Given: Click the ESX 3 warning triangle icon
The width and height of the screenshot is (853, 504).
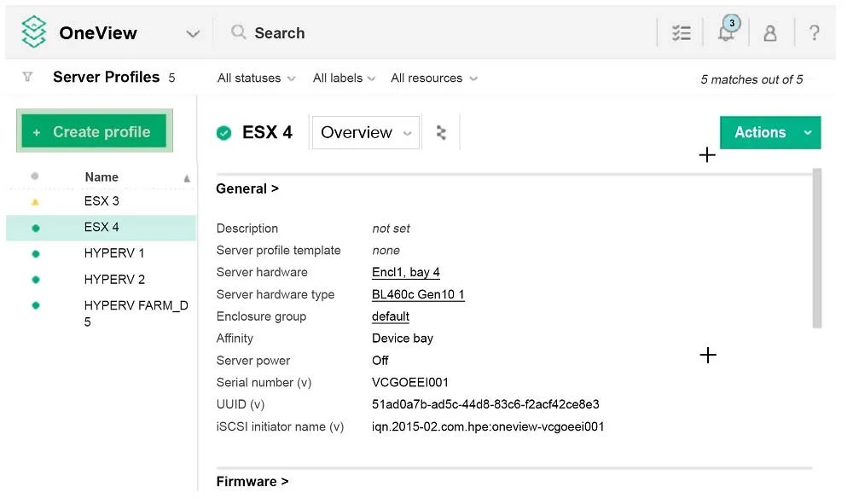Looking at the screenshot, I should coord(35,202).
